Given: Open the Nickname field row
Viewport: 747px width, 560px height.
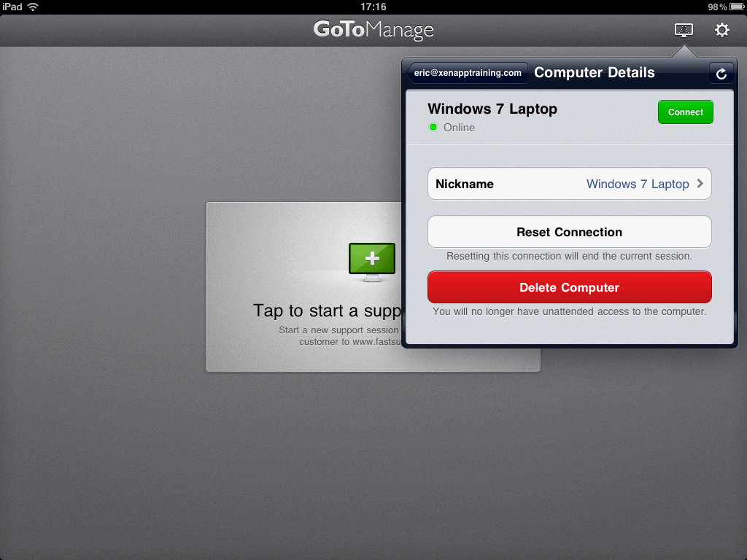Looking at the screenshot, I should pyautogui.click(x=569, y=184).
